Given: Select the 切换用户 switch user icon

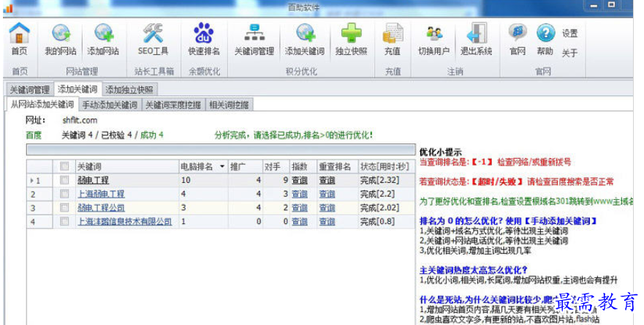Looking at the screenshot, I should point(434,34).
